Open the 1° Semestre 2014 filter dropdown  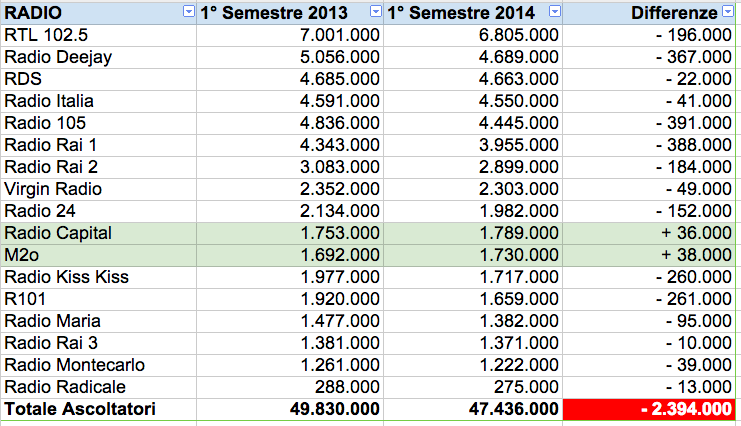point(555,12)
